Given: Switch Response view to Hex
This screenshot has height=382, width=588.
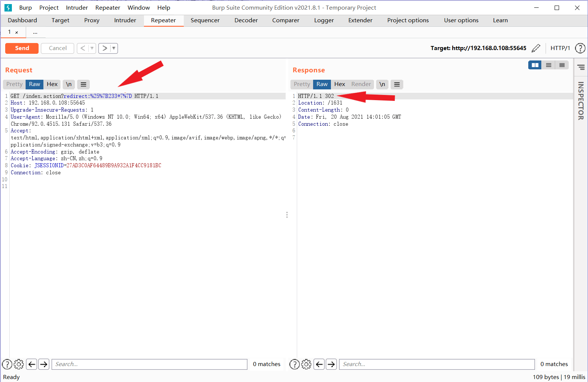Looking at the screenshot, I should [340, 84].
